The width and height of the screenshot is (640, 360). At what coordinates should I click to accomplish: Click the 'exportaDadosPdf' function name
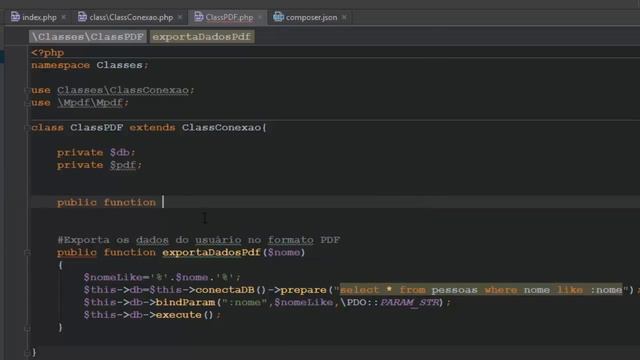(x=211, y=253)
